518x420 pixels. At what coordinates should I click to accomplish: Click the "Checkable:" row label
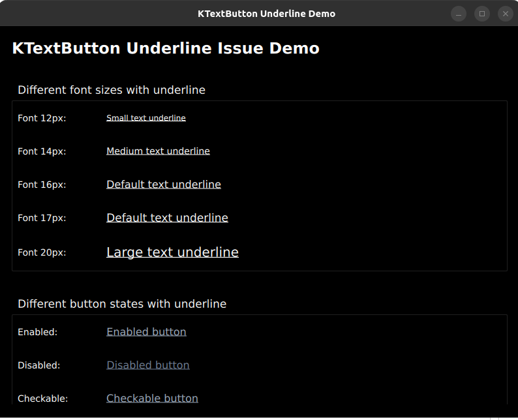[42, 398]
